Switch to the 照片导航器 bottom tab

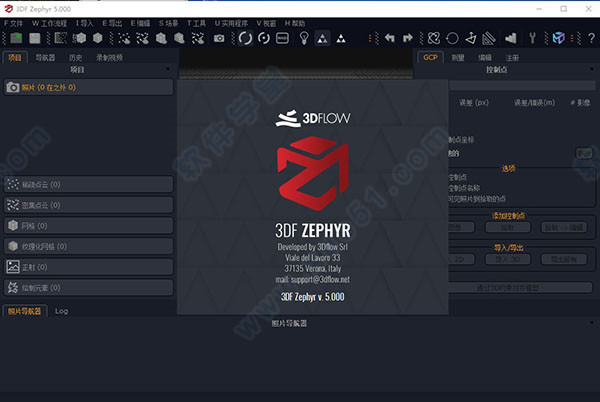pyautogui.click(x=24, y=311)
